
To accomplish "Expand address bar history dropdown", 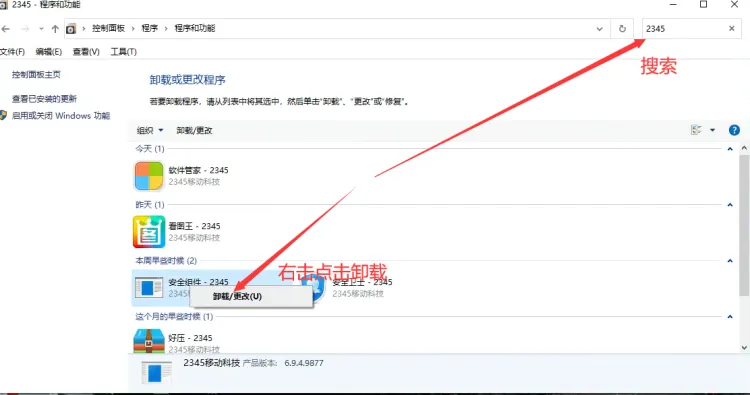I will [x=599, y=29].
